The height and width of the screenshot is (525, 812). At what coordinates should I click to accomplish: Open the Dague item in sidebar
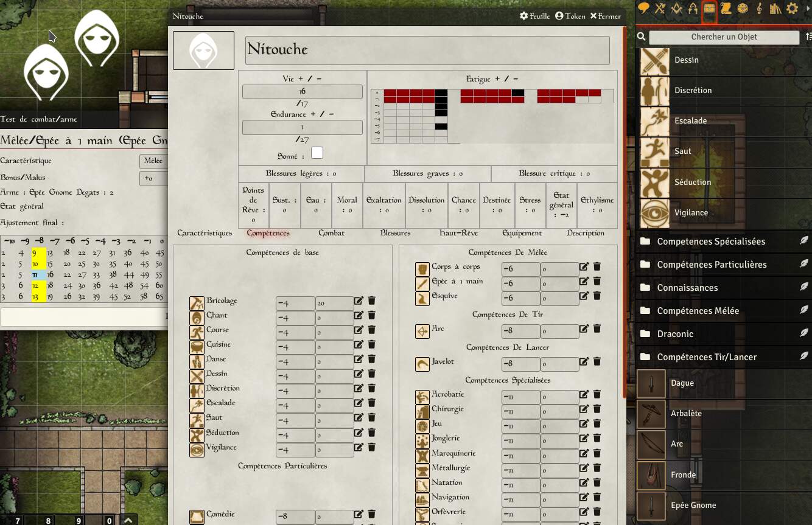pyautogui.click(x=724, y=383)
